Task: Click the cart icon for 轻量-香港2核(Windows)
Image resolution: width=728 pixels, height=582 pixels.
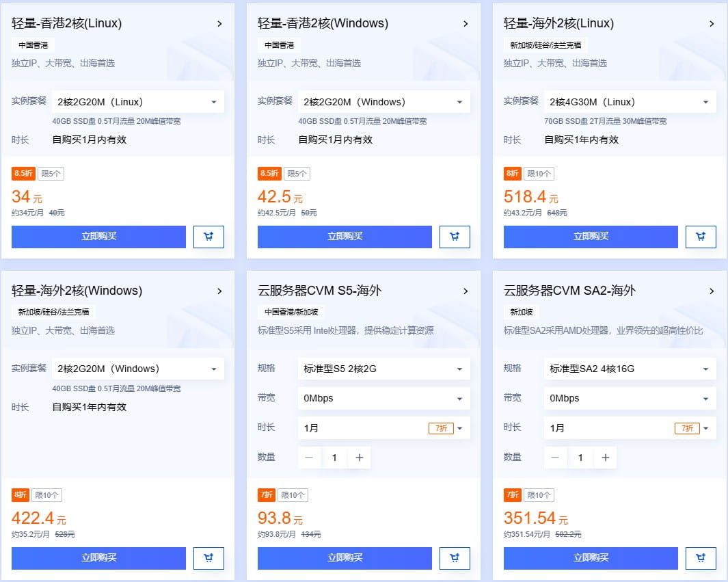Action: 455,237
